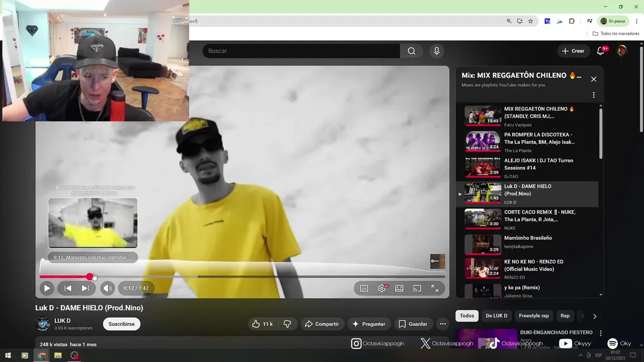Open more actions menu beside Guardar

(442, 324)
